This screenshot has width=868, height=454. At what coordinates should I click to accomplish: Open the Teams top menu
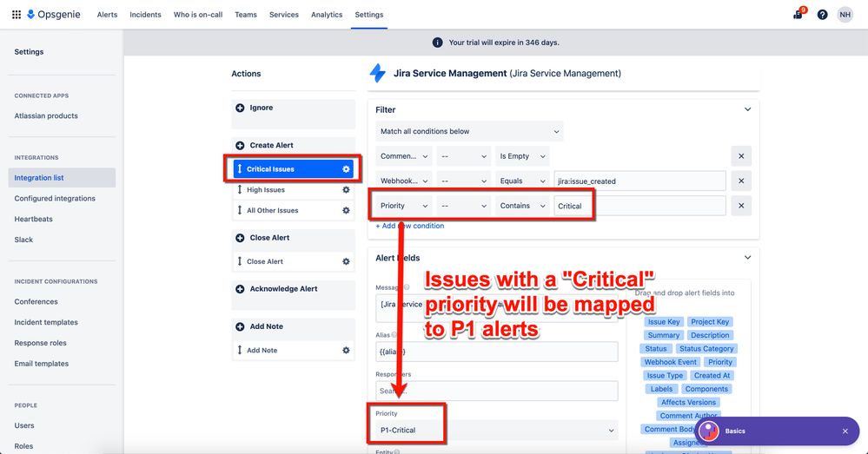click(246, 15)
